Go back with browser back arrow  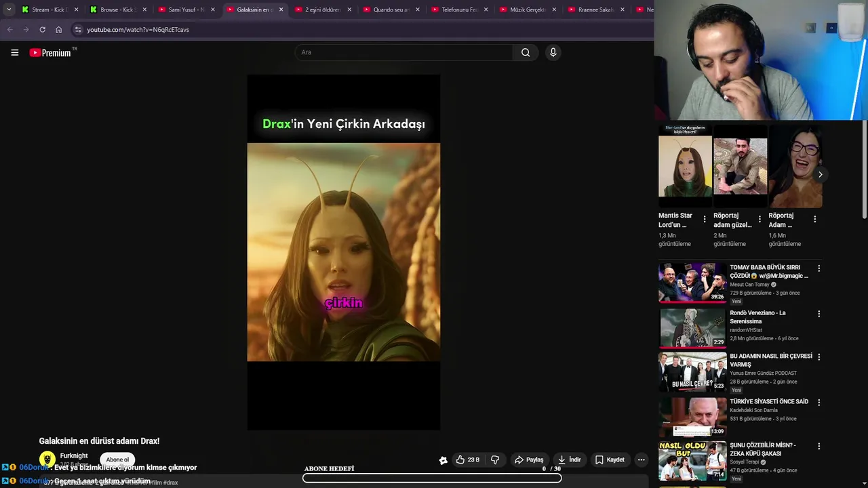[x=9, y=30]
